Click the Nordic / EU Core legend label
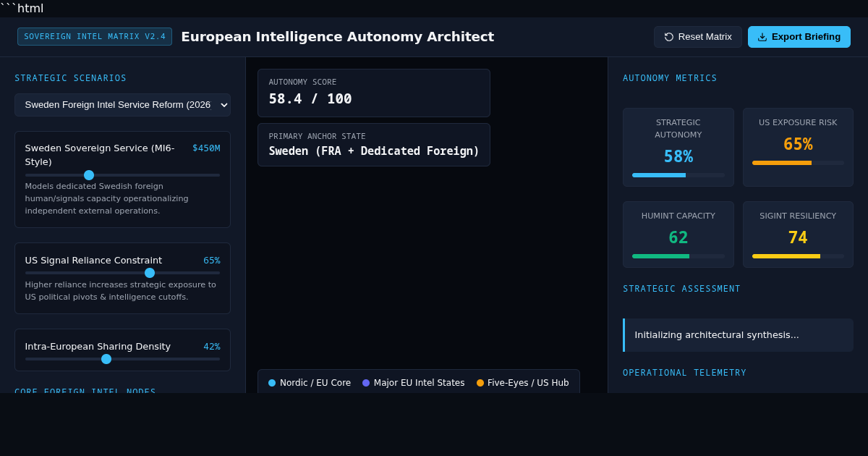This screenshot has height=456, width=868. pos(315,383)
